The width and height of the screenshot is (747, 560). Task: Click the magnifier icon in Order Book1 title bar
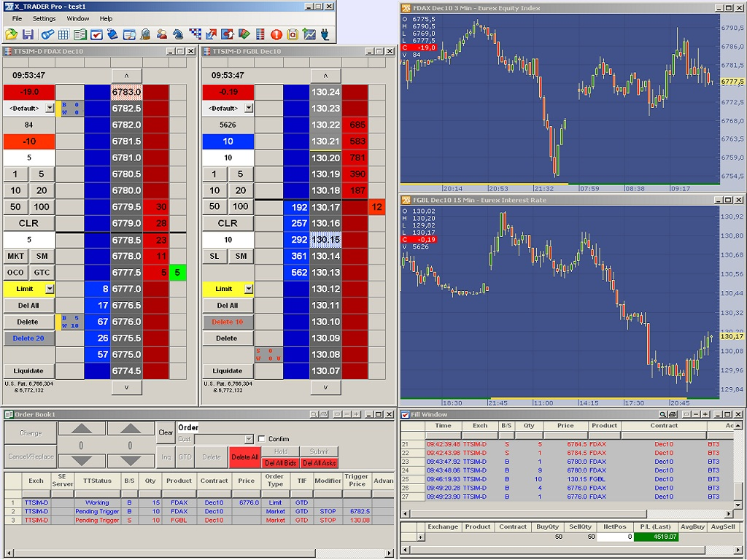click(314, 415)
